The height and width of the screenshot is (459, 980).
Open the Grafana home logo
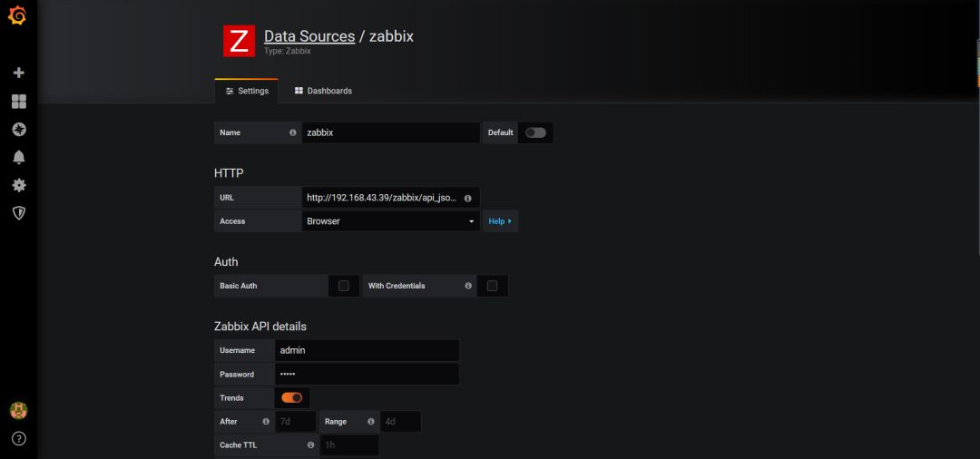[17, 15]
